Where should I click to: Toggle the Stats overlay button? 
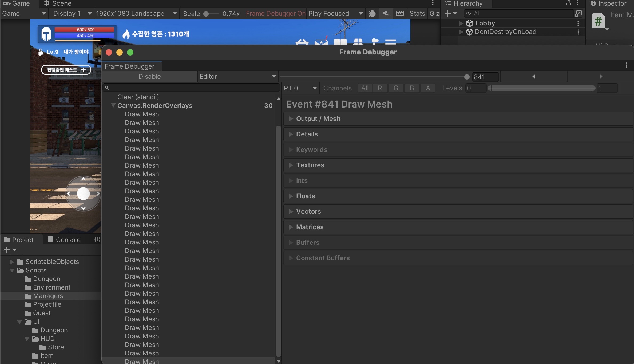pos(417,13)
